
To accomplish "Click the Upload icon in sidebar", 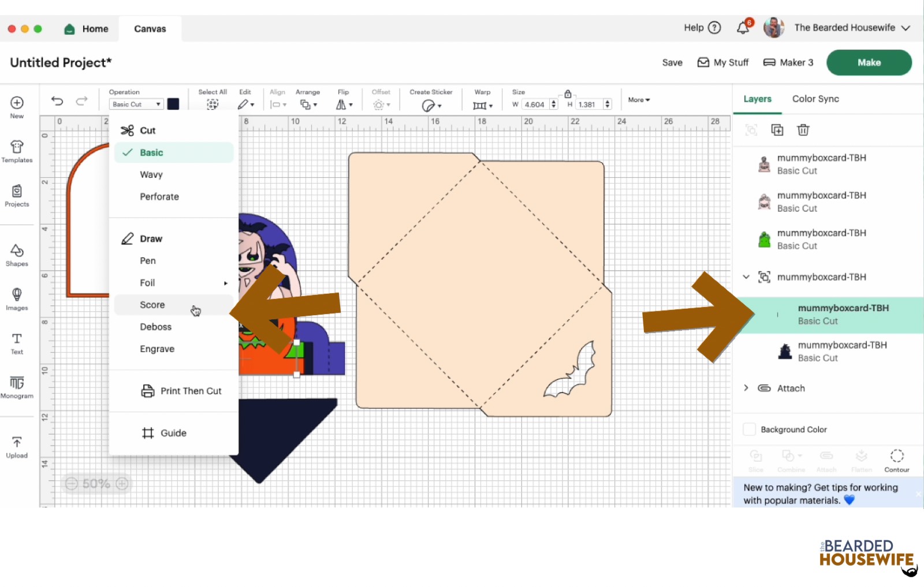I will pyautogui.click(x=17, y=447).
